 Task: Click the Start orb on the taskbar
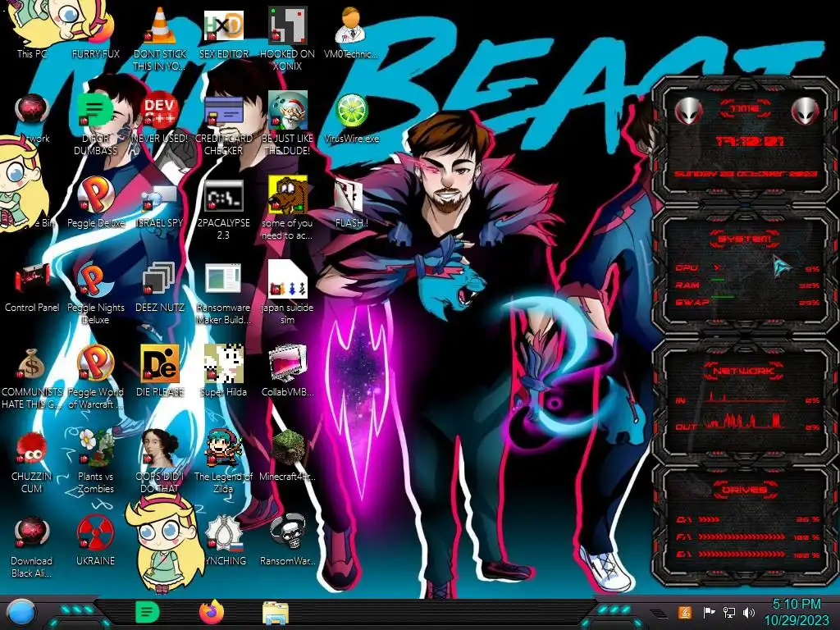(21, 612)
